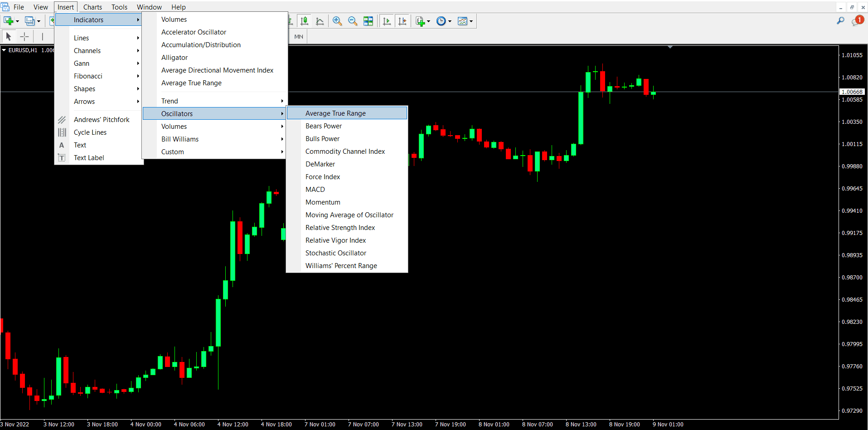Choose Relative Strength Index oscillator
This screenshot has height=430, width=868.
coord(347,227)
